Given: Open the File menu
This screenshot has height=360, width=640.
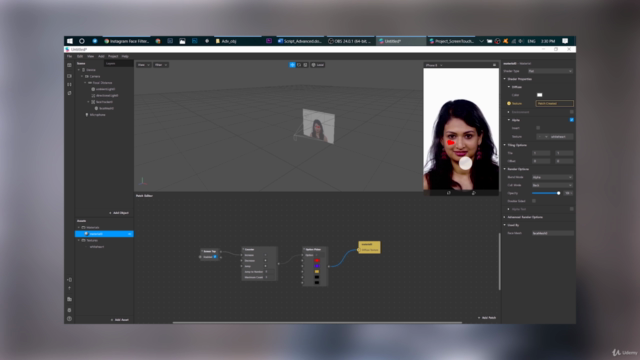Looking at the screenshot, I should [x=69, y=56].
